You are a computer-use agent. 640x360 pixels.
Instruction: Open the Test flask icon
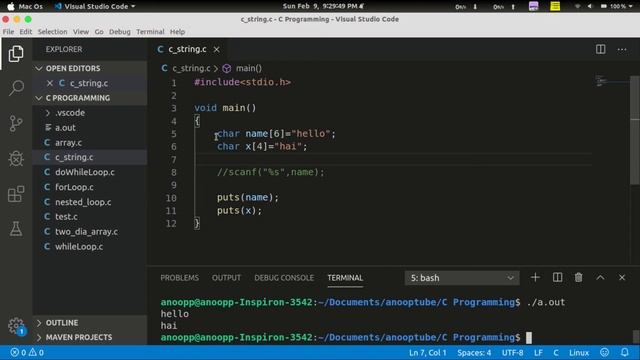16,229
